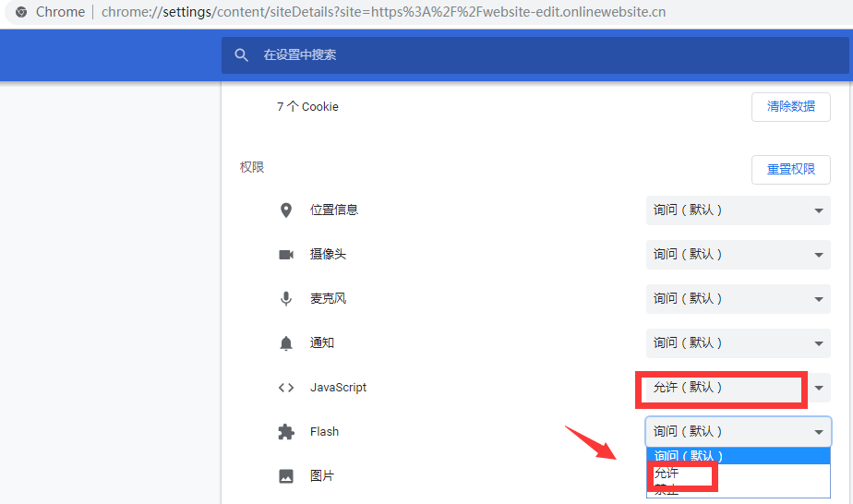Click the JavaScript code brackets icon
This screenshot has height=504, width=853.
pos(286,388)
